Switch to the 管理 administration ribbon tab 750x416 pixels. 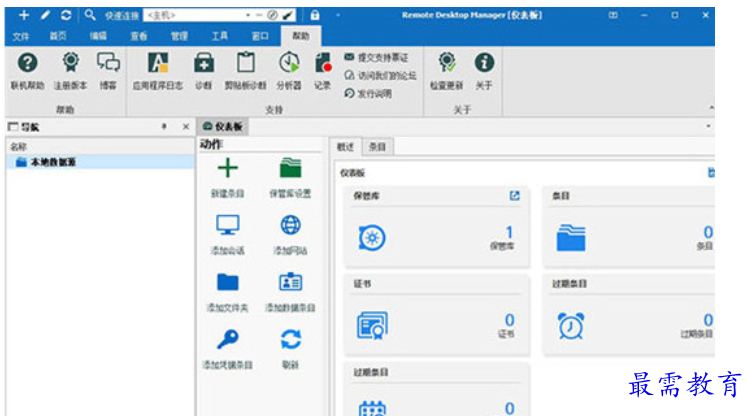pos(179,36)
